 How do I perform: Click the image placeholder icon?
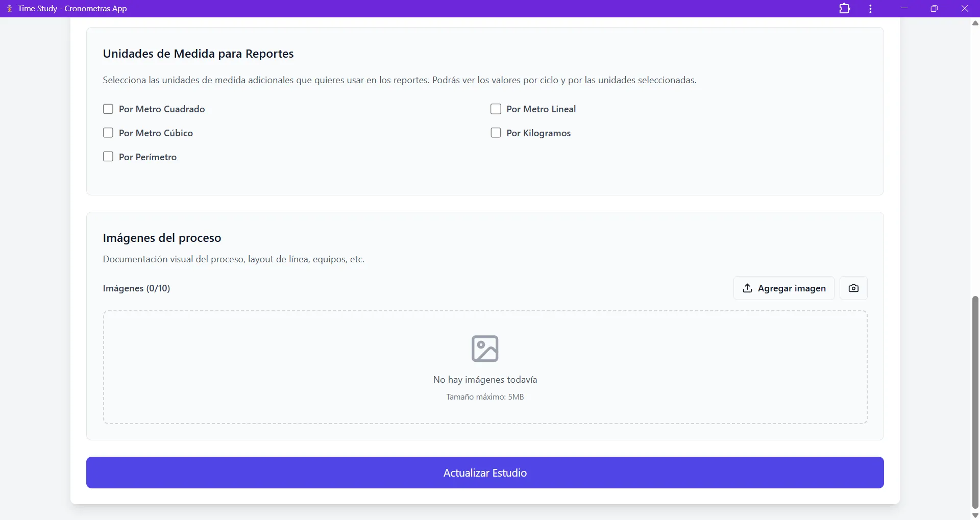485,349
